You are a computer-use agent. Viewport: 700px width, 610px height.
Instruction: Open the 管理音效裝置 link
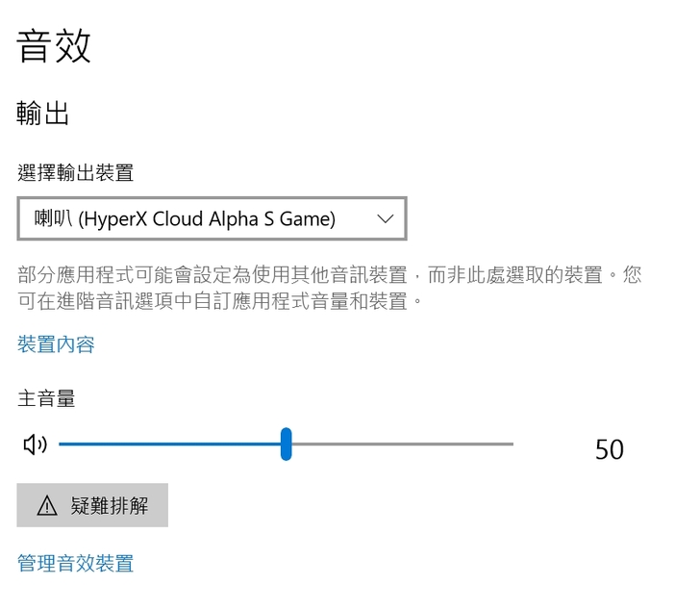[75, 564]
